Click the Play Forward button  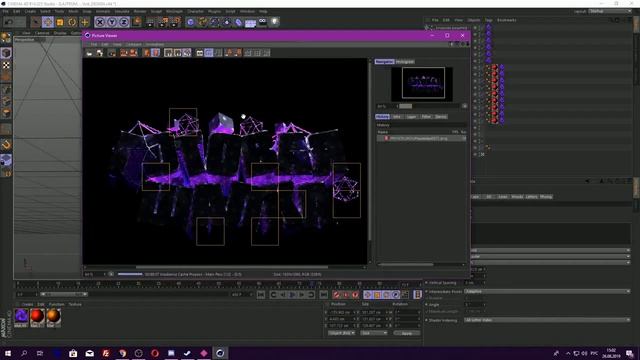[292, 294]
